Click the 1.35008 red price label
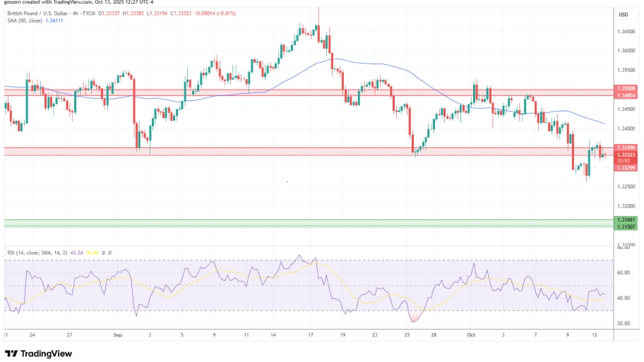644x362 pixels. (626, 90)
